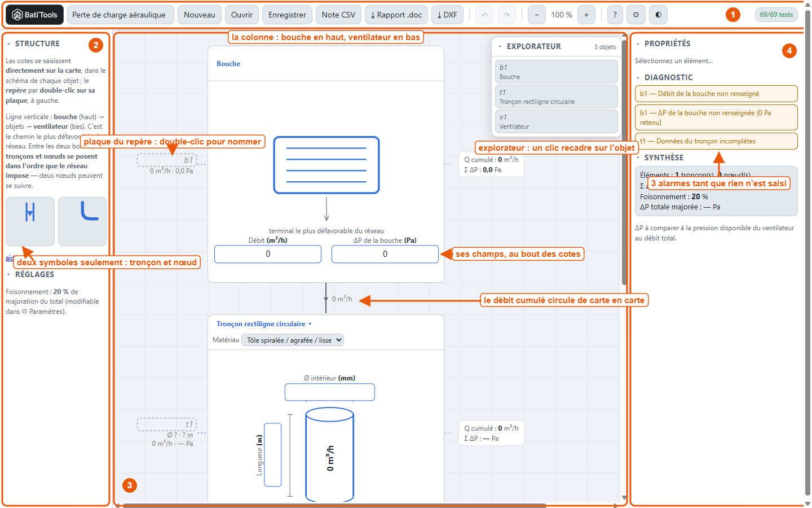812x508 pixels.
Task: Click the canvas horizontal scrollbar
Action: 334,505
